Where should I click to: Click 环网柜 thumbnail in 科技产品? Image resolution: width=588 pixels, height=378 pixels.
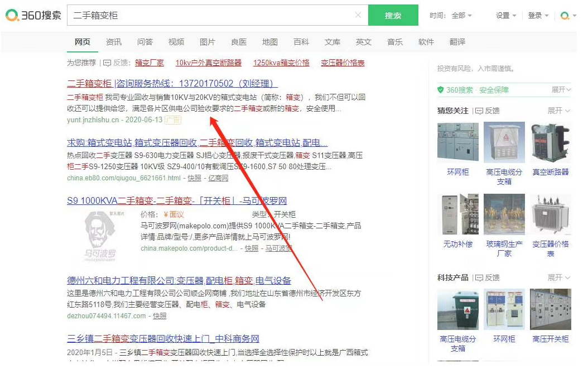[504, 309]
